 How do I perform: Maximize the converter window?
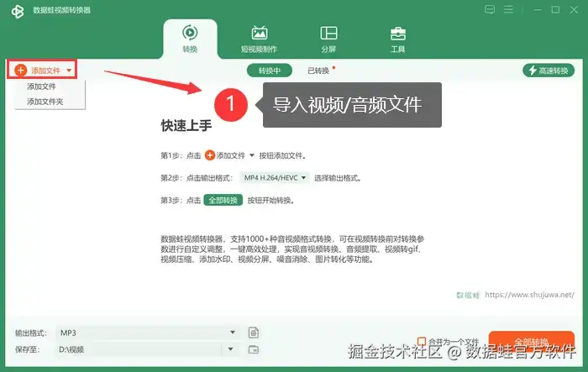point(555,10)
